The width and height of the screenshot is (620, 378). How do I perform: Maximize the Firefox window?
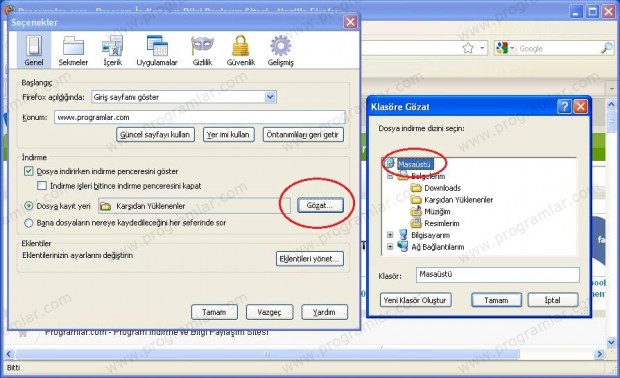pyautogui.click(x=592, y=11)
